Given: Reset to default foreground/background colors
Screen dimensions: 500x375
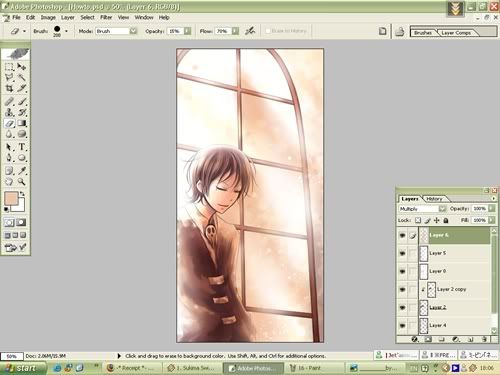Looking at the screenshot, I should click(6, 209).
